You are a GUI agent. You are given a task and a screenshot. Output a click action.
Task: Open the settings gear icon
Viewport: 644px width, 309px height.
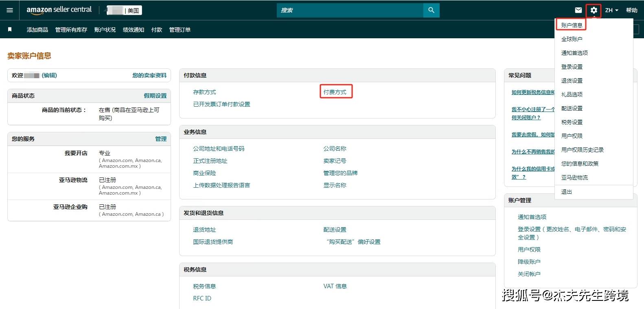pyautogui.click(x=594, y=10)
